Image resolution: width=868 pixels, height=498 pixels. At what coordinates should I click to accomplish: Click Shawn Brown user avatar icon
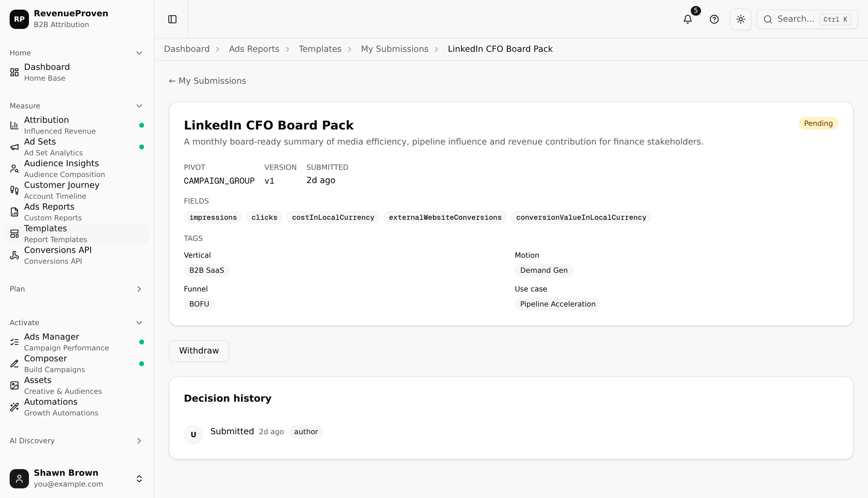point(19,478)
